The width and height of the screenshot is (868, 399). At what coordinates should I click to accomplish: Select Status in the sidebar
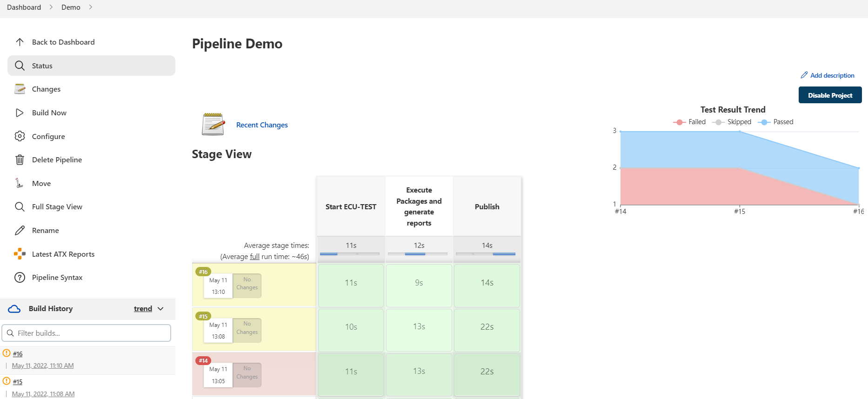(91, 66)
